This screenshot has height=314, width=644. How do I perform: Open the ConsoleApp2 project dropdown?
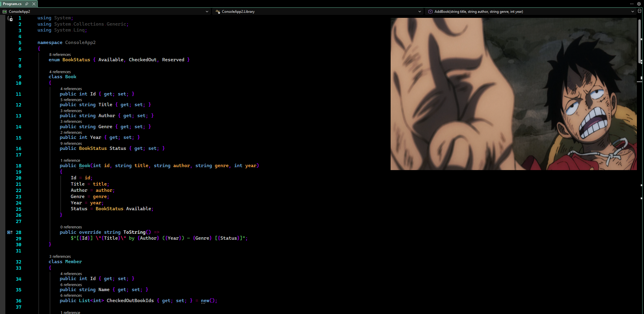pos(207,11)
